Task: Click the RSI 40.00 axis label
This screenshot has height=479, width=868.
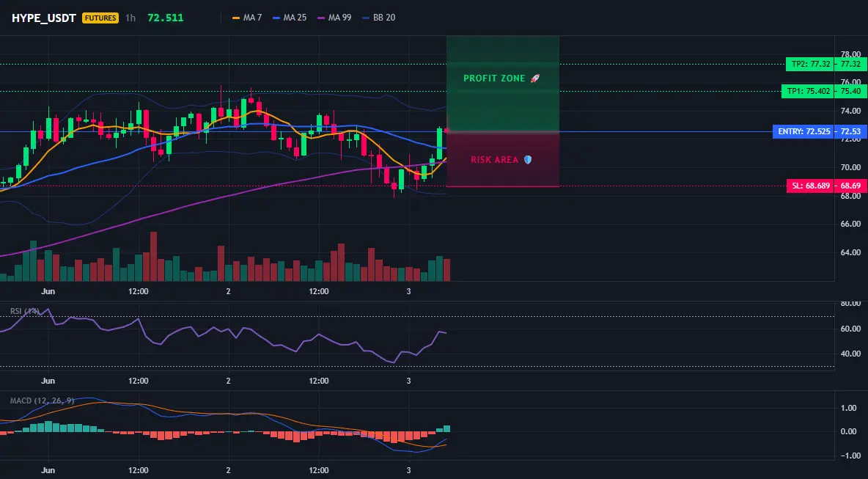Action: coord(851,354)
